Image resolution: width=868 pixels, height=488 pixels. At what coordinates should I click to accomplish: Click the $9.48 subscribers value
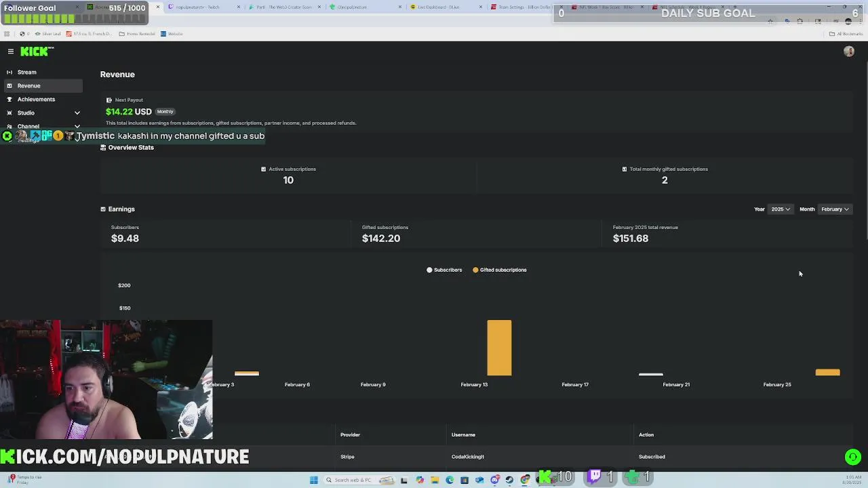pos(125,239)
